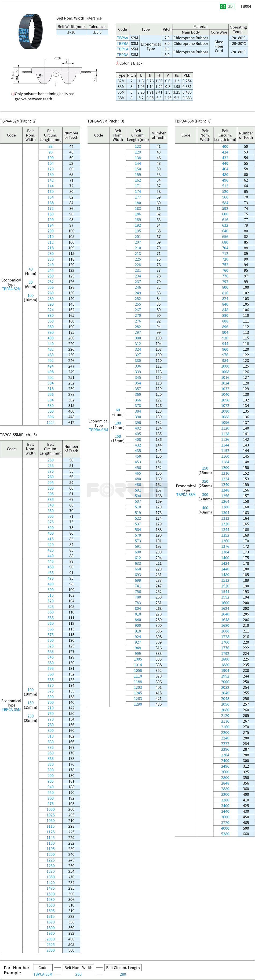Click the info icon before 'Only polyurethane timing belts'
Screen dimensions: 255x980
[x=13, y=94]
